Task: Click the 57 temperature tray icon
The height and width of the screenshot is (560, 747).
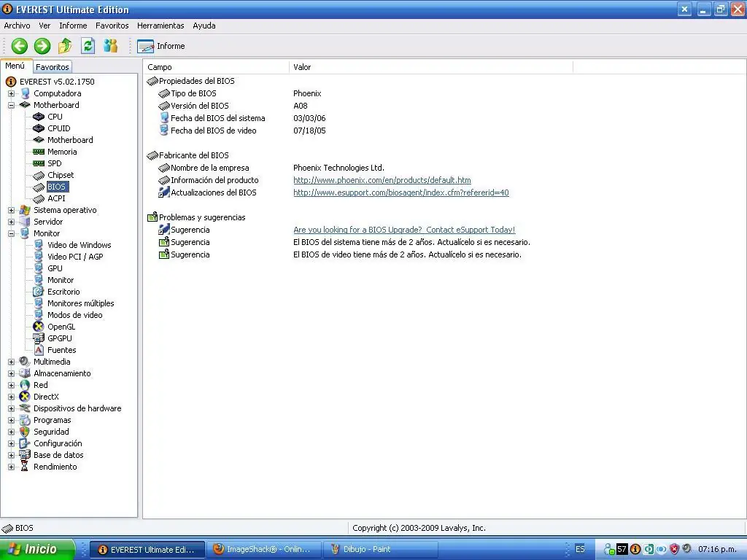Action: click(622, 549)
